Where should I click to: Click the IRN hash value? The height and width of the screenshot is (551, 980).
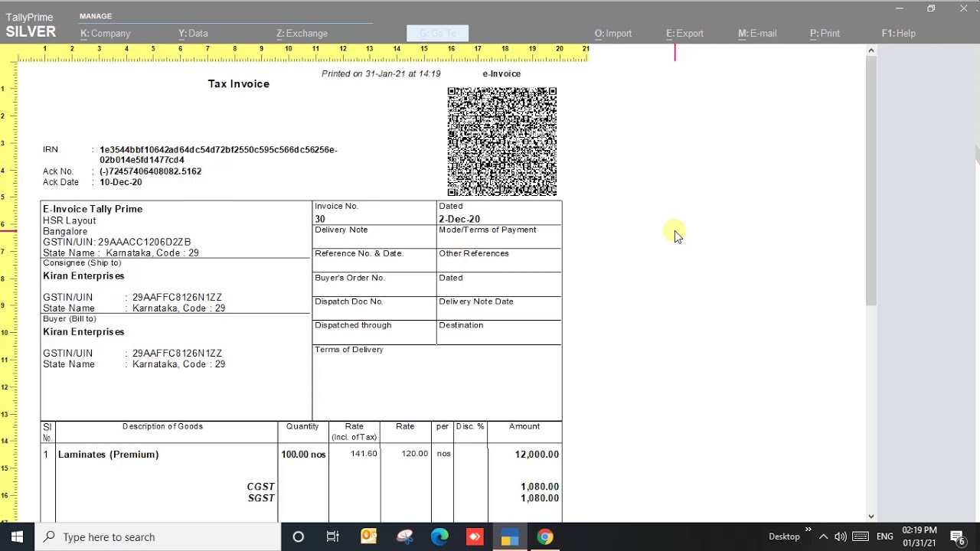pos(218,155)
